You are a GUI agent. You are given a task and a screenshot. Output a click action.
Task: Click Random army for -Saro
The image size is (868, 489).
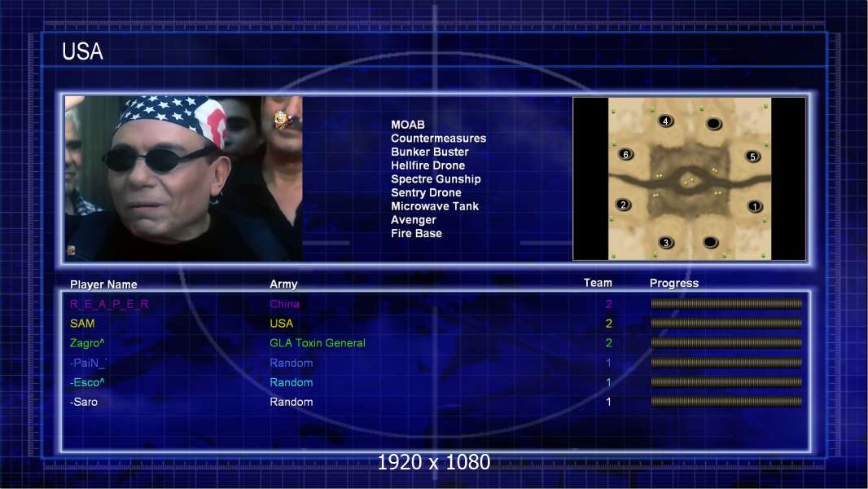point(292,402)
